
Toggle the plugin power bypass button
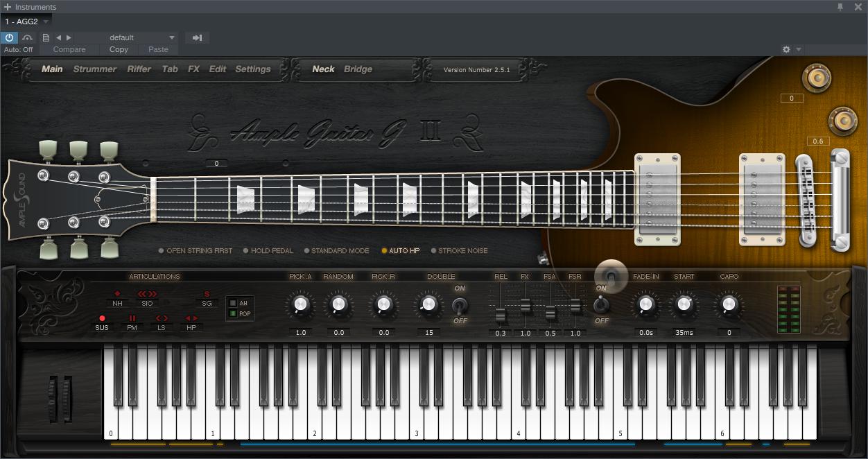(10, 37)
